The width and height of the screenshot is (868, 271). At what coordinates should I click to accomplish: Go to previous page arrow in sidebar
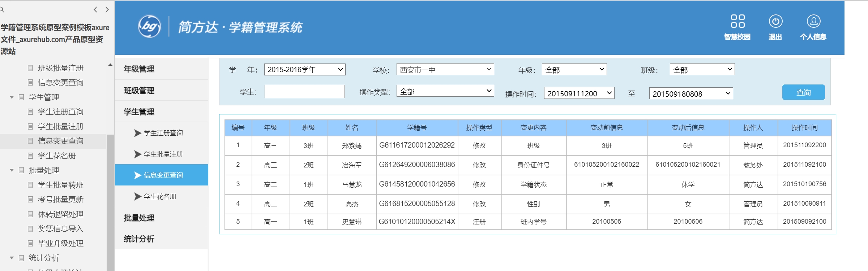[95, 10]
